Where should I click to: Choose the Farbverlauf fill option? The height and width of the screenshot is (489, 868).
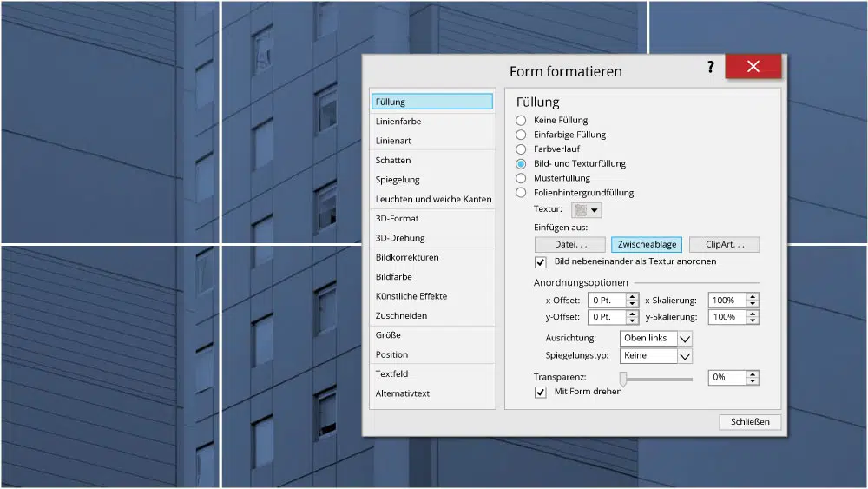point(521,149)
